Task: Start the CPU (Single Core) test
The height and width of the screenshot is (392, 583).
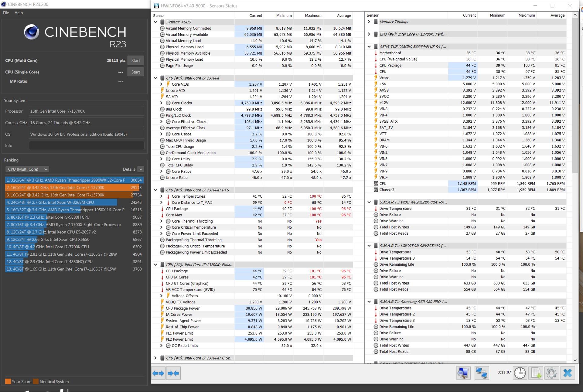Action: tap(135, 72)
